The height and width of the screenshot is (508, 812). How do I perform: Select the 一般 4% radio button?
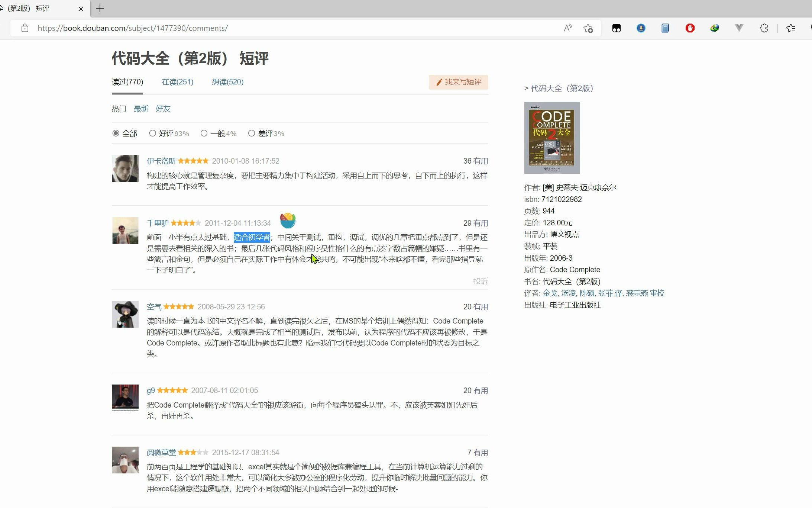pos(204,133)
